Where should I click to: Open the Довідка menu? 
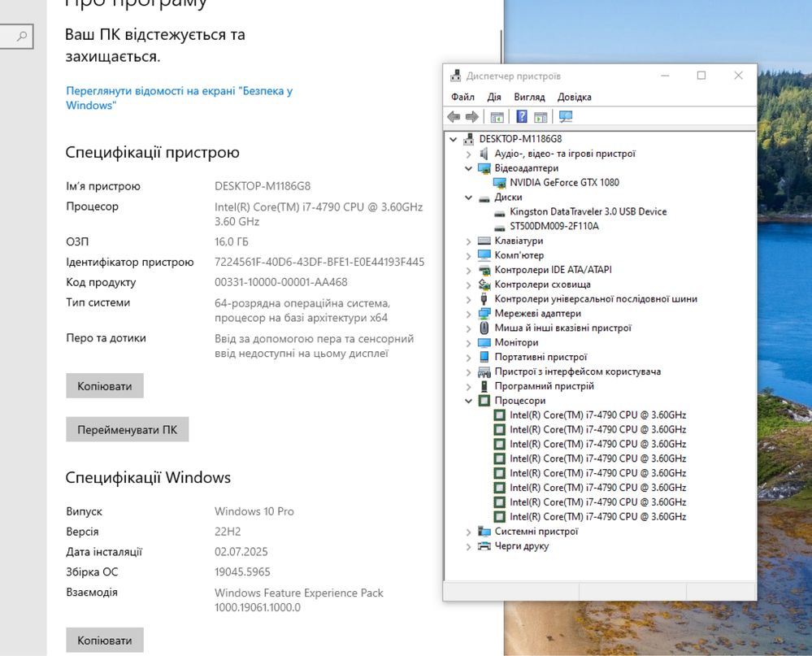(x=575, y=97)
